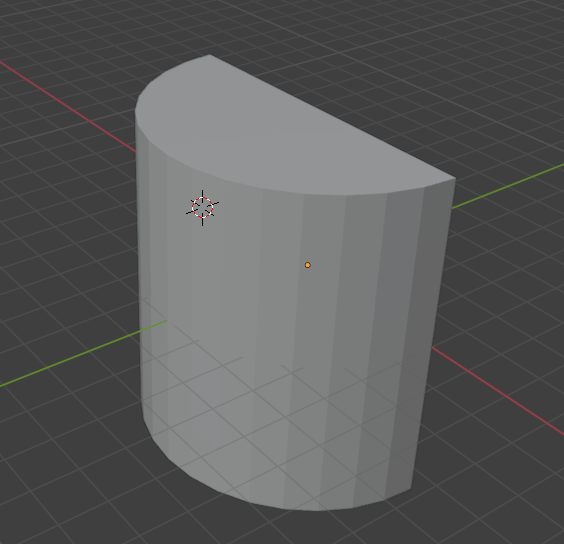Click the orange object origin dot
The height and width of the screenshot is (544, 564).
[308, 265]
